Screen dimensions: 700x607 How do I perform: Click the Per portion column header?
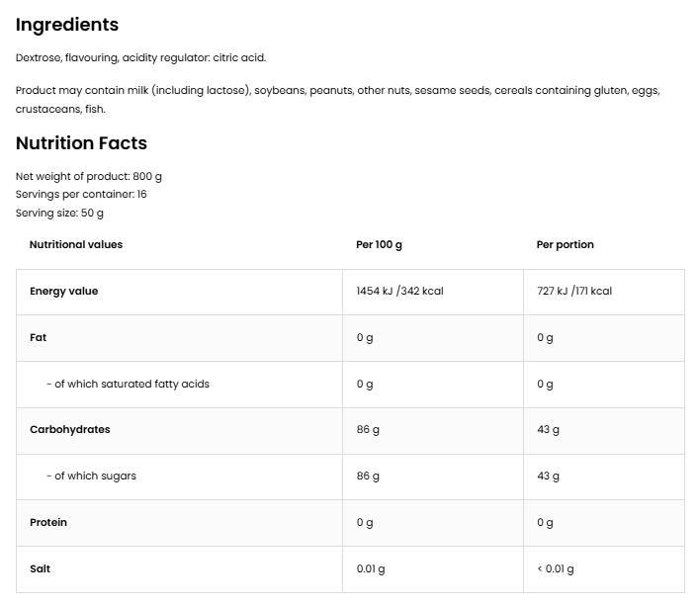click(x=565, y=244)
